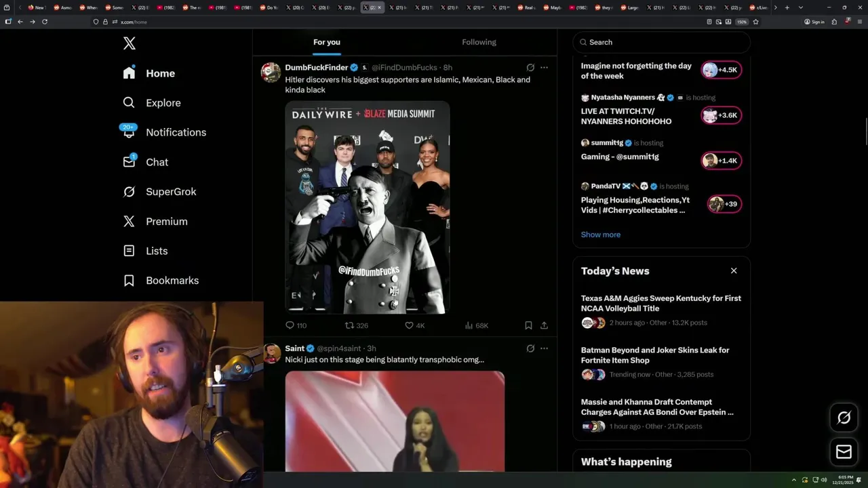Viewport: 868px width, 488px height.
Task: Select the Bookmarks menu label
Action: (x=172, y=281)
